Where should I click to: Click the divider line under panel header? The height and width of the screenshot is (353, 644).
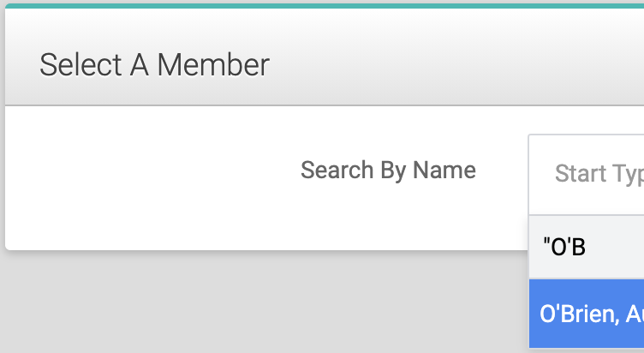pyautogui.click(x=325, y=105)
